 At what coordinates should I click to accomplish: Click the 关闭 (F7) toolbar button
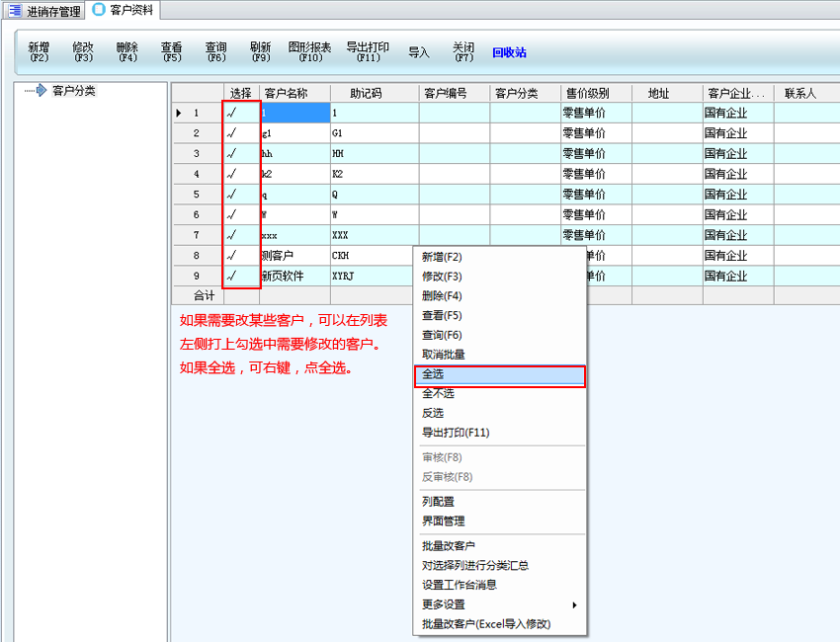463,52
